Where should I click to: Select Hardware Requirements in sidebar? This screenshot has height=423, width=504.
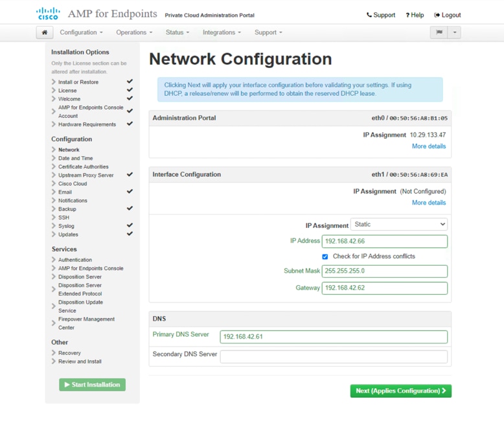click(87, 124)
